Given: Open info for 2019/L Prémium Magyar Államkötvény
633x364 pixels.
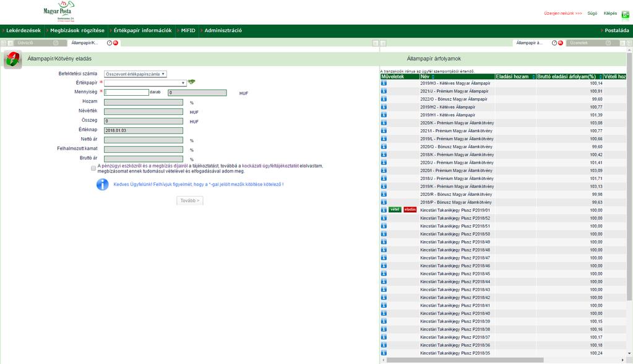Looking at the screenshot, I should 384,138.
